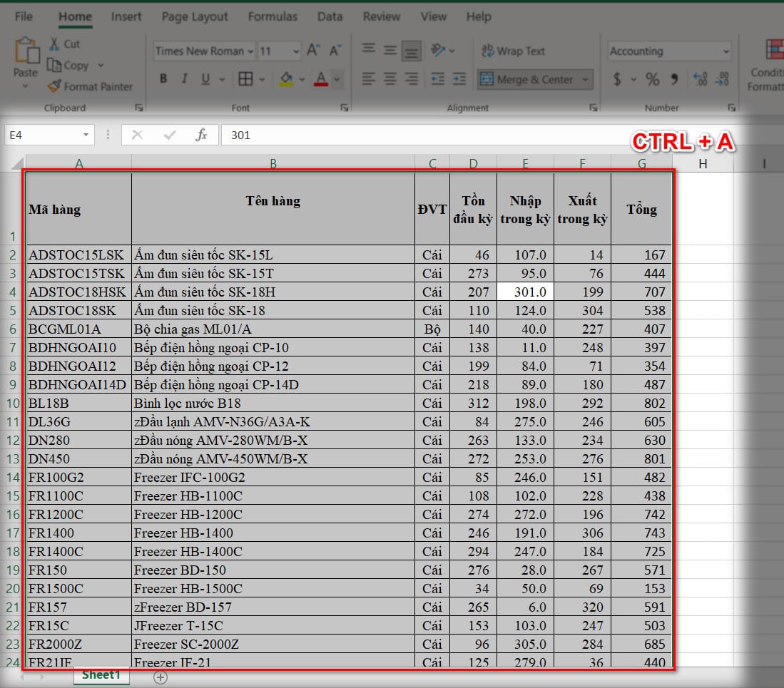Viewport: 784px width, 688px height.
Task: Decrease font size with the smaller A icon
Action: tap(335, 50)
